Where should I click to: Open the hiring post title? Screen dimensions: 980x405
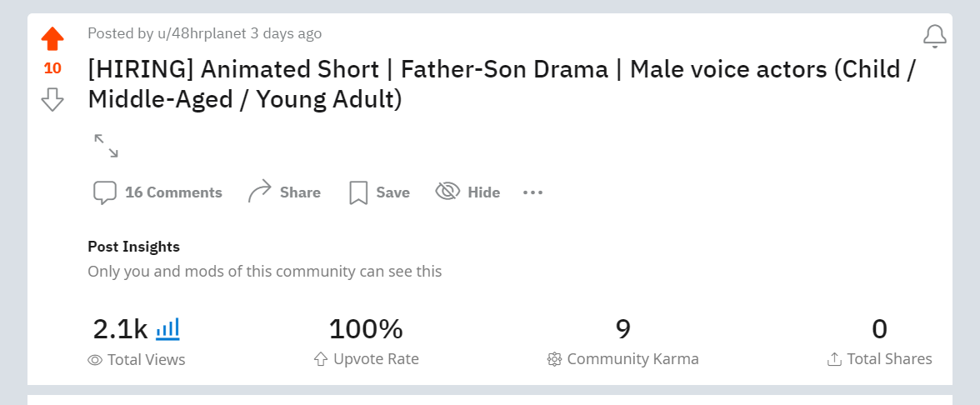(x=502, y=83)
